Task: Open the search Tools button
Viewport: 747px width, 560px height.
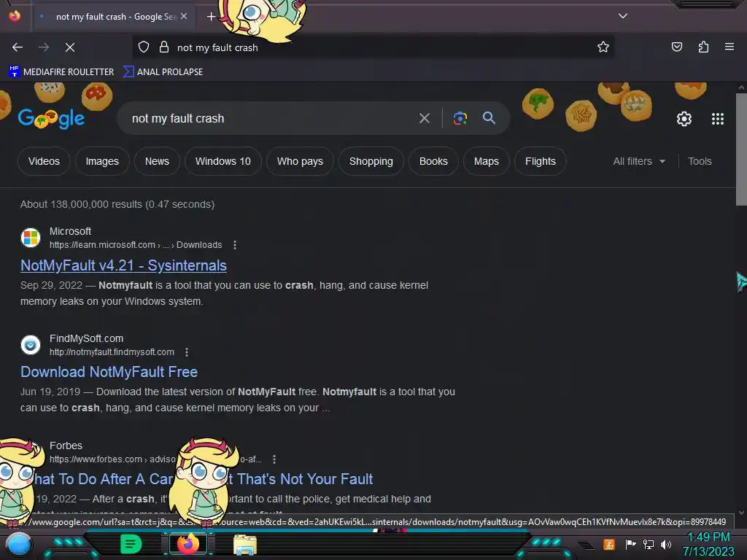Action: point(700,161)
